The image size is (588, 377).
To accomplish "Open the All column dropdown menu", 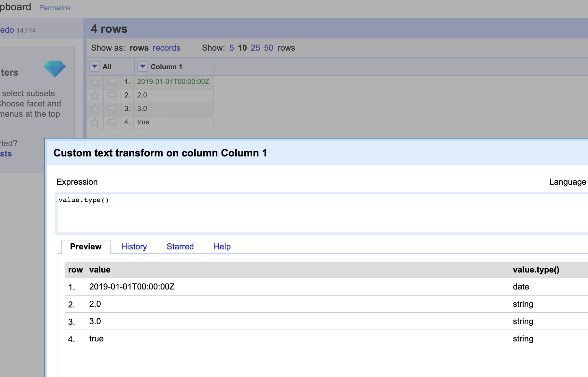I will (x=94, y=66).
